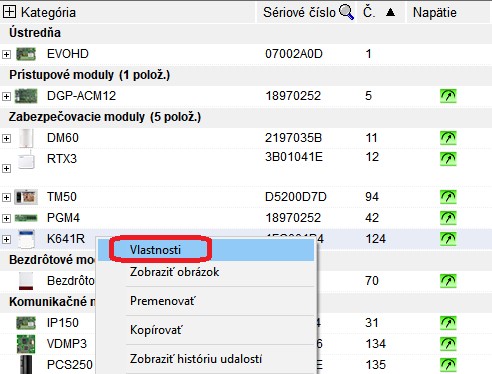The width and height of the screenshot is (492, 374).
Task: Expand the DGP-ACM12 row
Action: pyautogui.click(x=6, y=96)
